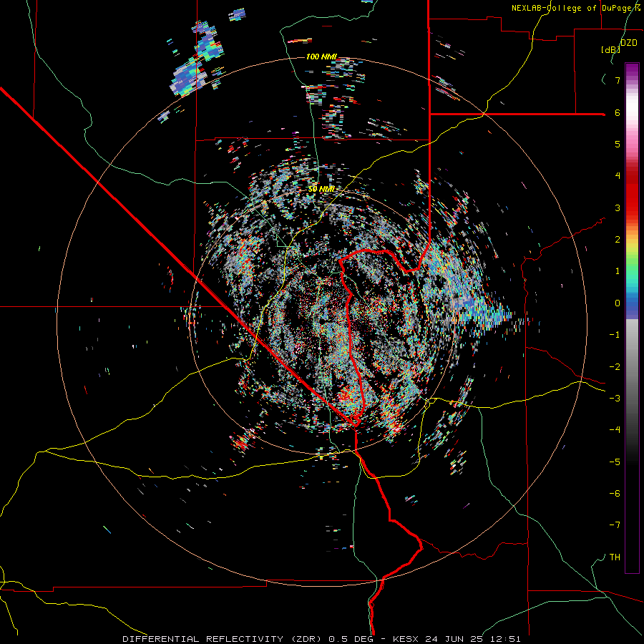Click the "6" value on the scale

tap(618, 112)
